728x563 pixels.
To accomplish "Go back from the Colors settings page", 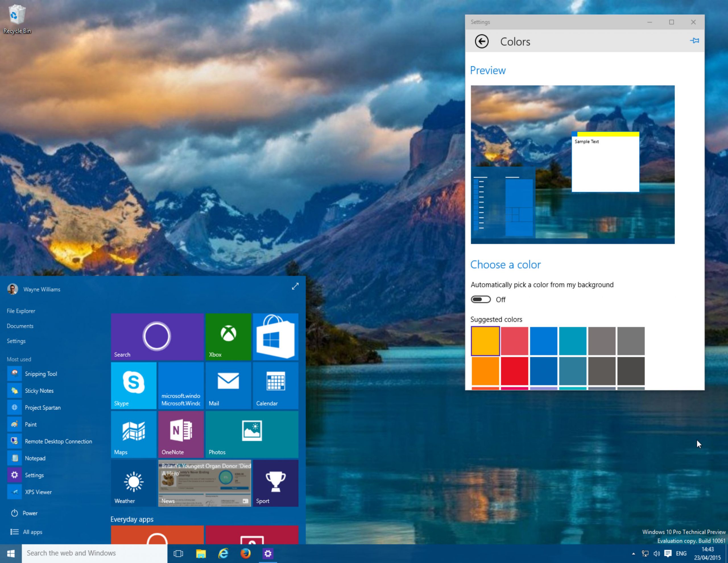I will (x=481, y=41).
